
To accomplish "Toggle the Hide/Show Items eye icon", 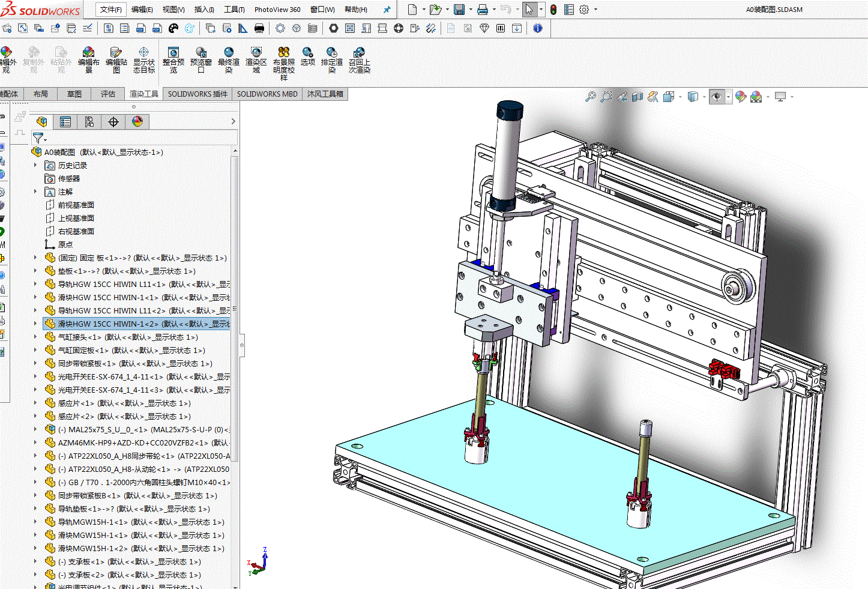I will [717, 97].
